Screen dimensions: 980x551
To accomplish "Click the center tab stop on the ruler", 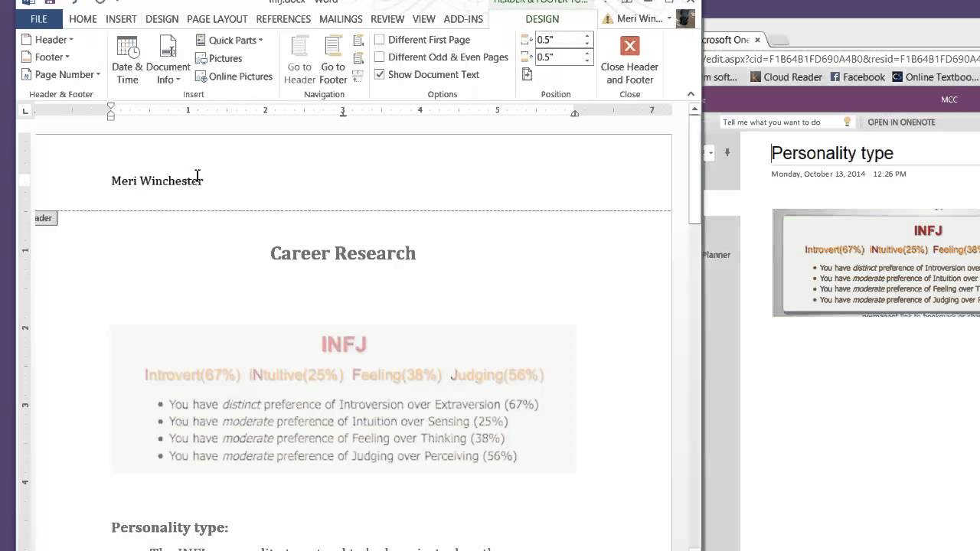I will click(342, 113).
